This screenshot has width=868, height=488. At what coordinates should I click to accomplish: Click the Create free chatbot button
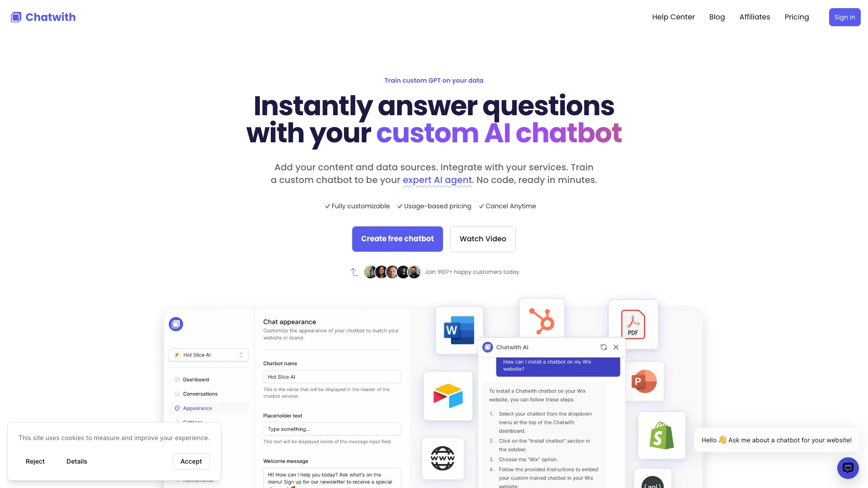tap(397, 238)
